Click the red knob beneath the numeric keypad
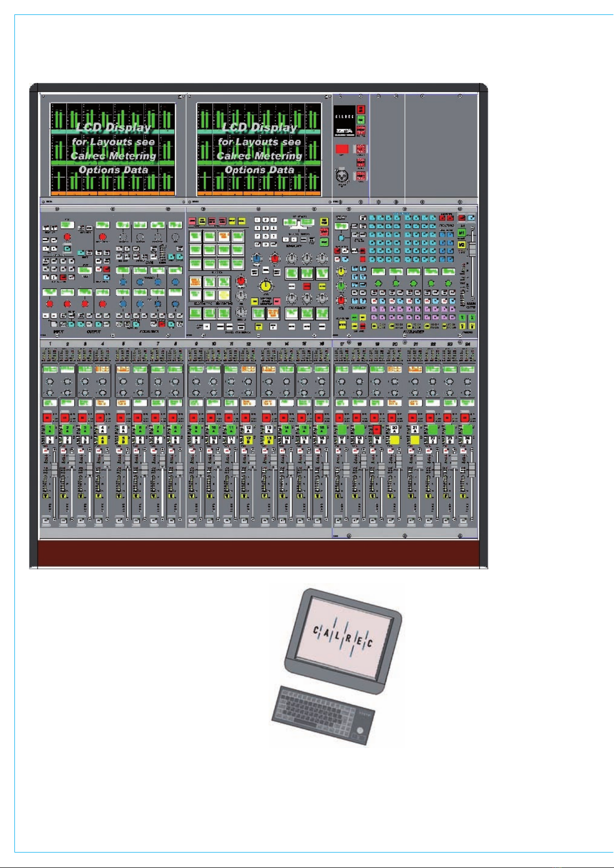Image resolution: width=614 pixels, height=868 pixels. pyautogui.click(x=275, y=258)
